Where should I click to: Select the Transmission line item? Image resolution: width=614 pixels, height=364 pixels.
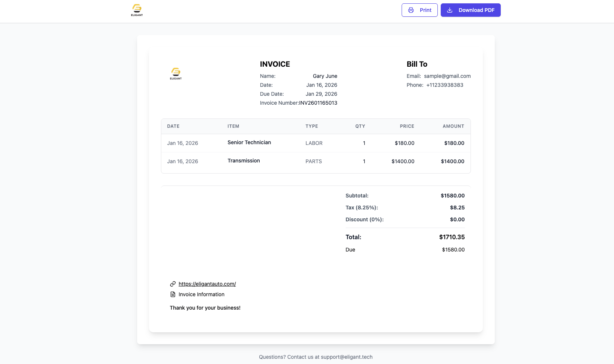(244, 161)
